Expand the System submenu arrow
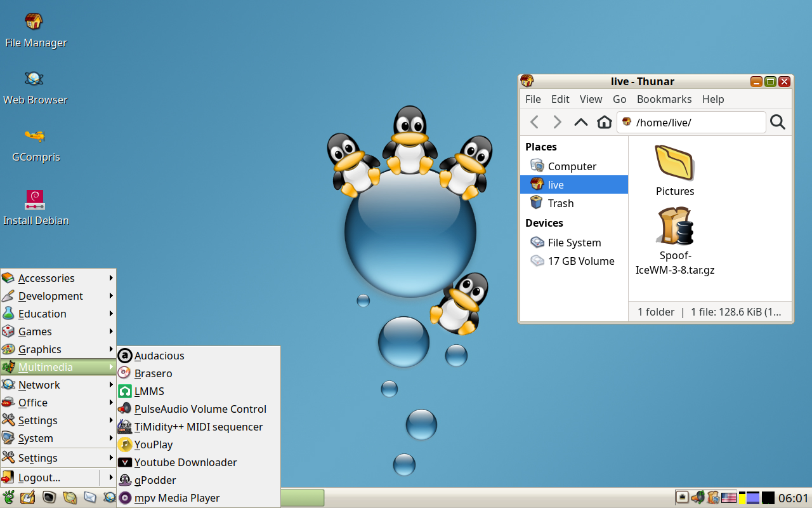This screenshot has height=508, width=812. (111, 438)
